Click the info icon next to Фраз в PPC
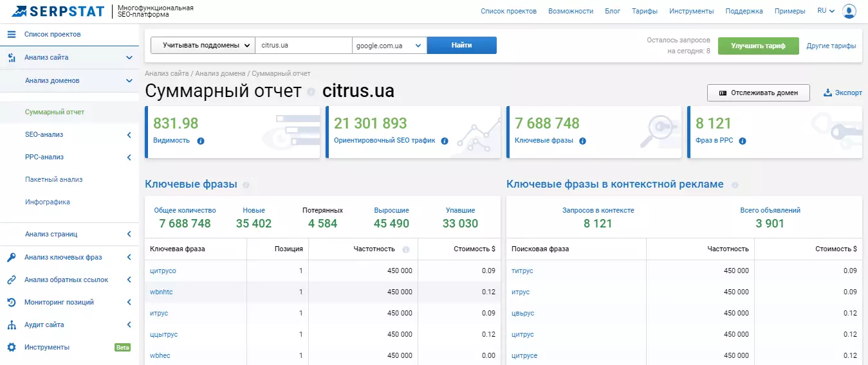 click(x=743, y=141)
